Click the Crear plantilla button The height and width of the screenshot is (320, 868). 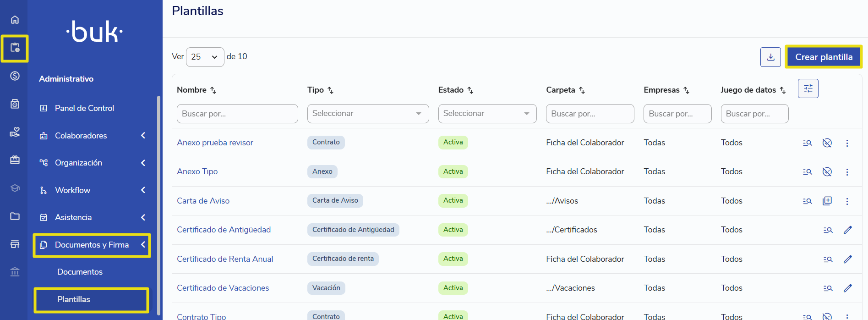click(824, 57)
